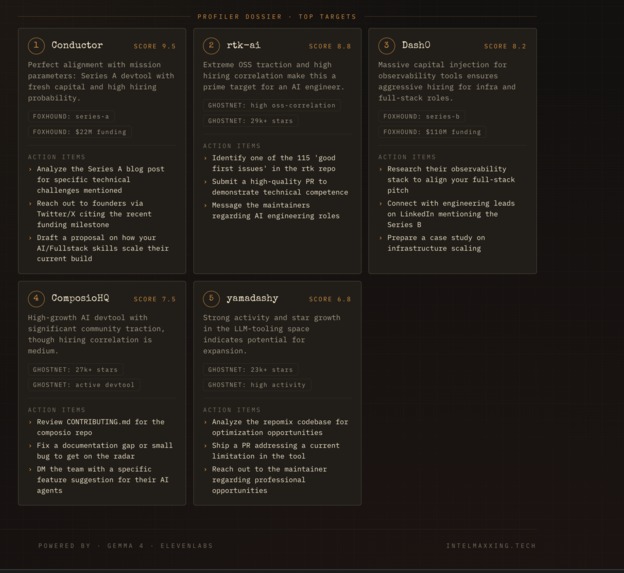Open the Dash0 card title
The image size is (624, 573).
point(416,45)
